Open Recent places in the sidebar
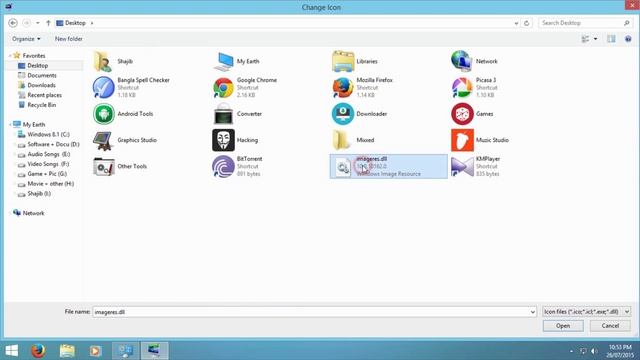 [x=44, y=95]
